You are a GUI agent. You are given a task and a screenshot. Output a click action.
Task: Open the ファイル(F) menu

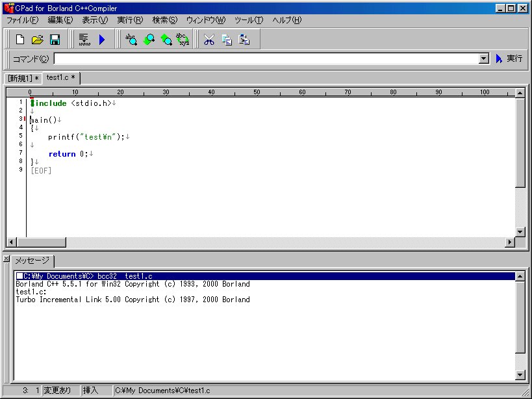coord(23,20)
